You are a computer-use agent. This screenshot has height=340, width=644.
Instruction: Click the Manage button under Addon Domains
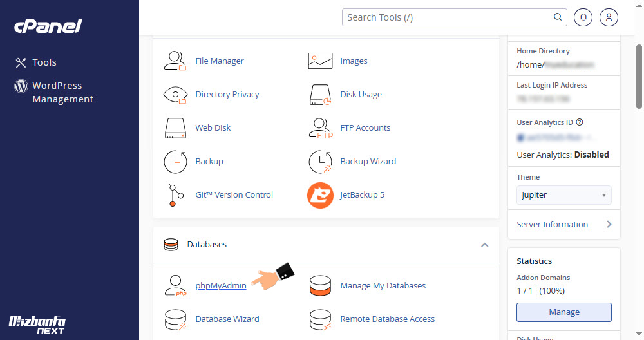[563, 312]
